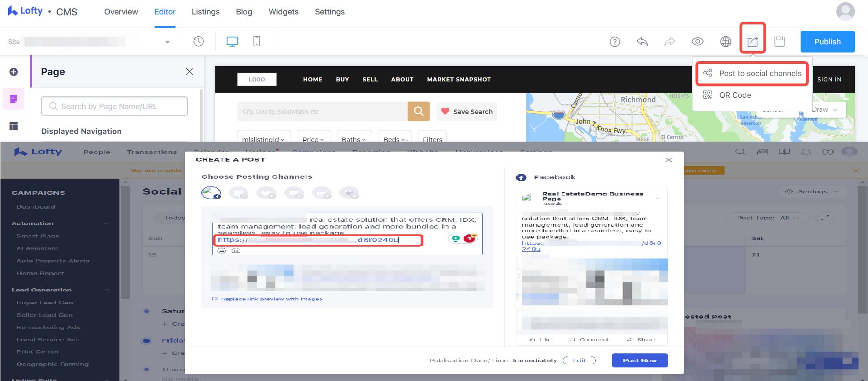Click the orange search magnifier button
This screenshot has width=868, height=381.
click(x=418, y=111)
